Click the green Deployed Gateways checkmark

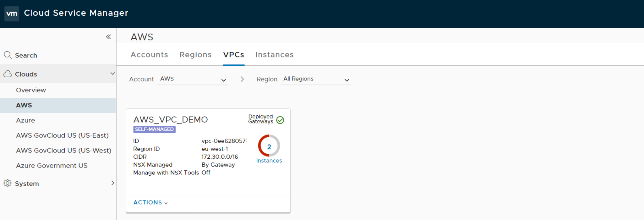[280, 120]
